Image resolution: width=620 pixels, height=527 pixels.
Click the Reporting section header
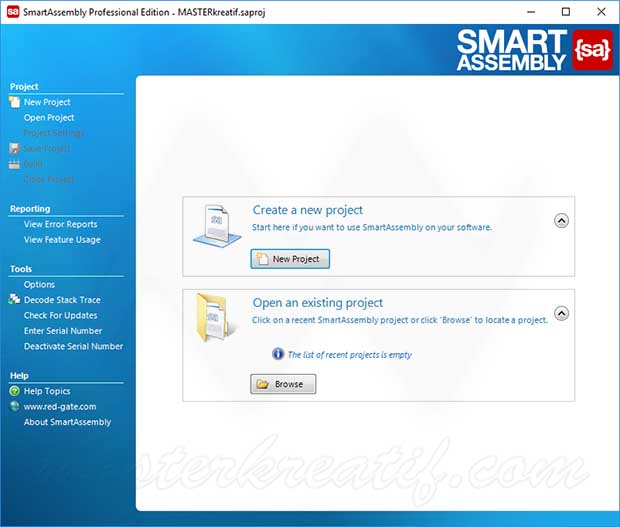(x=30, y=209)
